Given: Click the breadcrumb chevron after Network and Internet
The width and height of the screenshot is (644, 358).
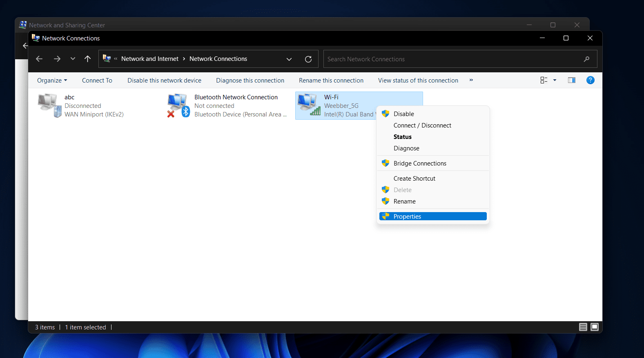Looking at the screenshot, I should point(184,59).
